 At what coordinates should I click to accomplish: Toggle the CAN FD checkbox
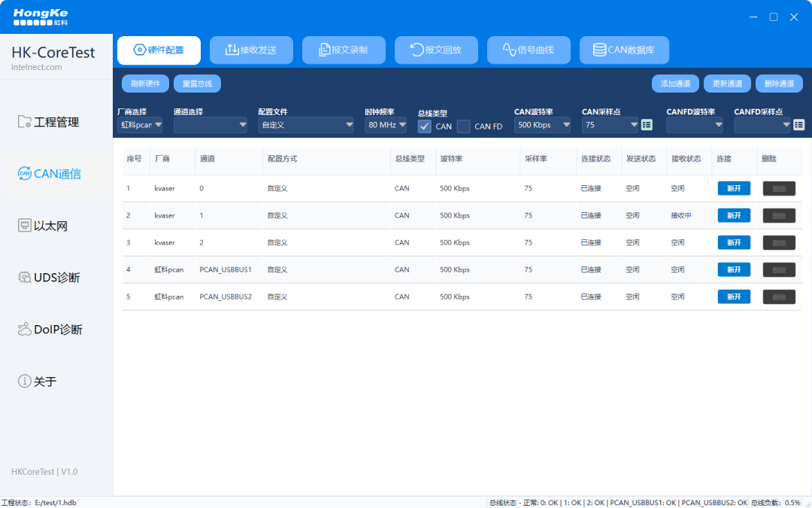(463, 126)
